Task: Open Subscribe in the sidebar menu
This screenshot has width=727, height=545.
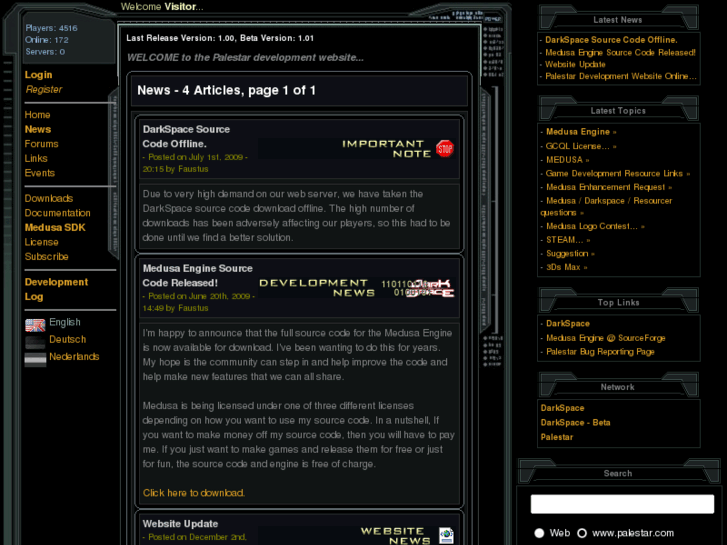Action: coord(46,256)
